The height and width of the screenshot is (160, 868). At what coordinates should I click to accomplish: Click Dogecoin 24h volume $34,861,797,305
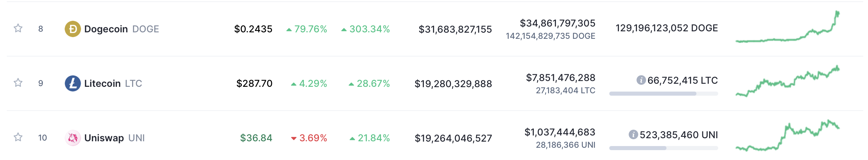pos(557,23)
